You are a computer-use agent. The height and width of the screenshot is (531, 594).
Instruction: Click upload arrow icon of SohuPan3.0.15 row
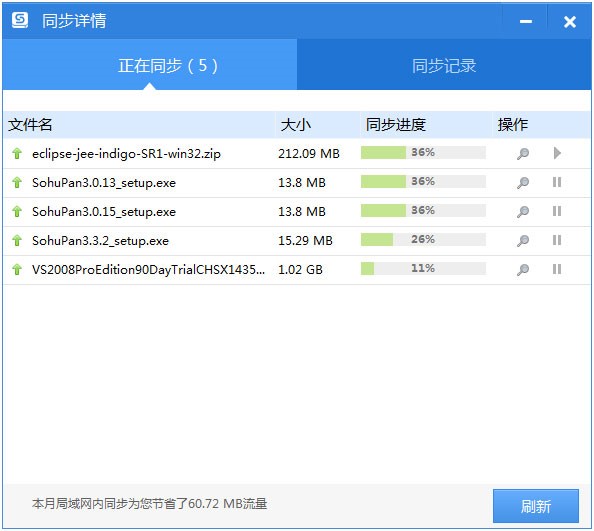[17, 211]
